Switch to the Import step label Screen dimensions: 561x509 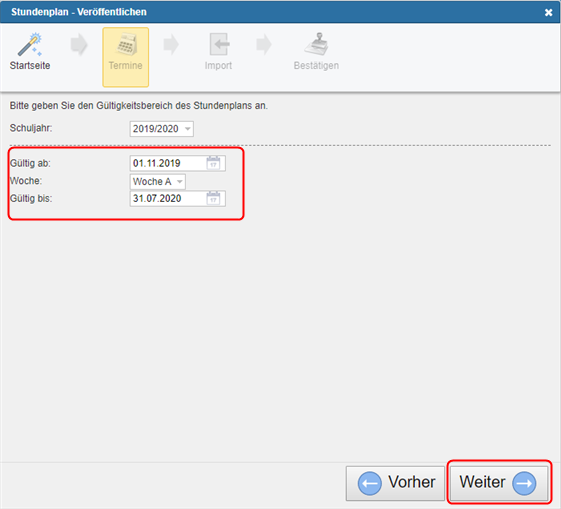point(218,65)
